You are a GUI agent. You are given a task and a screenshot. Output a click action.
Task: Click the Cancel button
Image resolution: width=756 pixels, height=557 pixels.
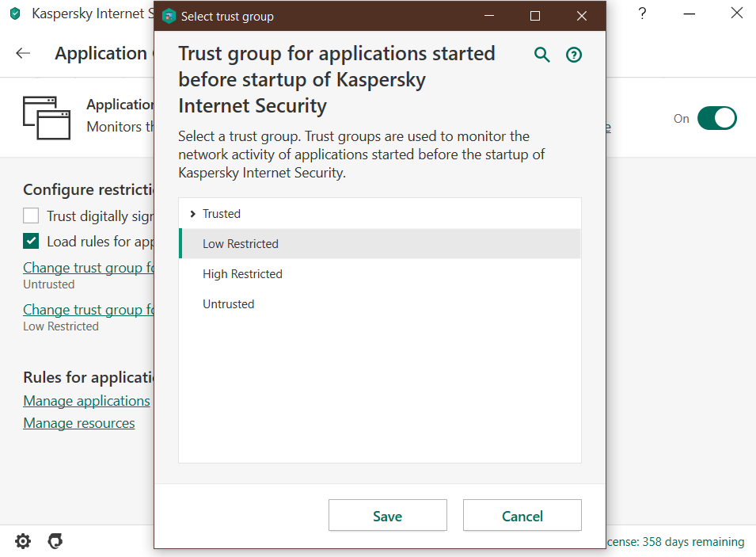point(522,516)
